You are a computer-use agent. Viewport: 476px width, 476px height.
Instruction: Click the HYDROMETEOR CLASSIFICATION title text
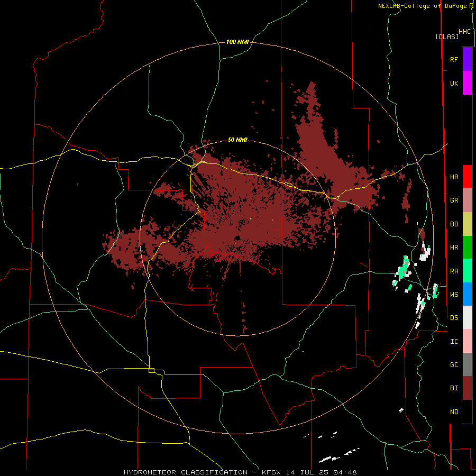(186, 472)
